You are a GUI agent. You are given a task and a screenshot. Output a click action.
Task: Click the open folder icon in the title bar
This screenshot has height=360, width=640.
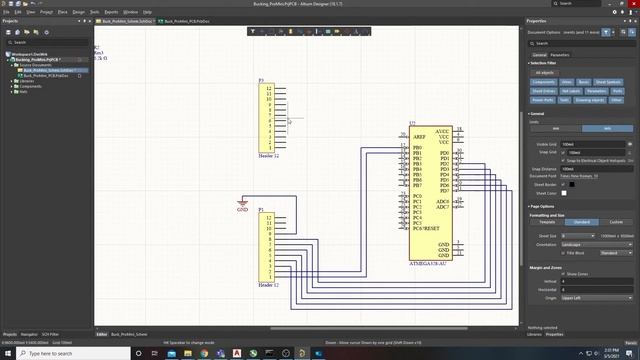pos(25,4)
